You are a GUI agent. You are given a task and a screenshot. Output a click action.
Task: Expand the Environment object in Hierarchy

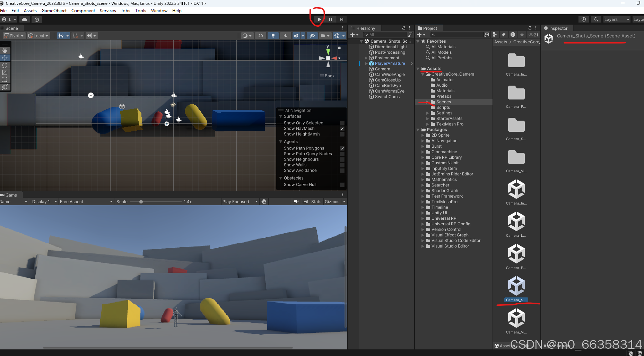coord(366,58)
